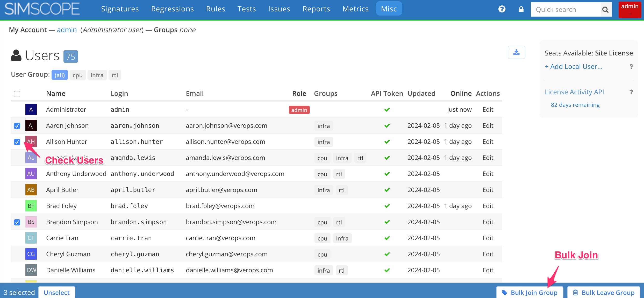Screen dimensions: 644x298
Task: Click the help icon beside License Activity API
Action: [631, 92]
